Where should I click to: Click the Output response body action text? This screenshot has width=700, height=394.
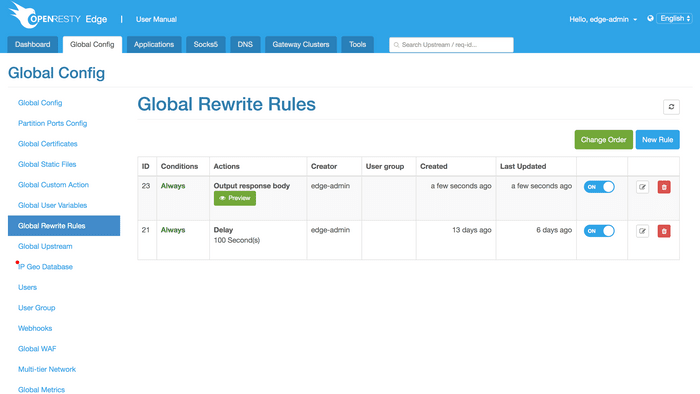click(x=252, y=186)
